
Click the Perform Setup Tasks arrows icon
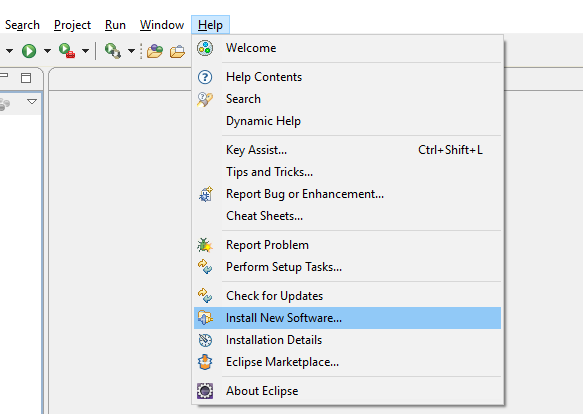pos(205,267)
